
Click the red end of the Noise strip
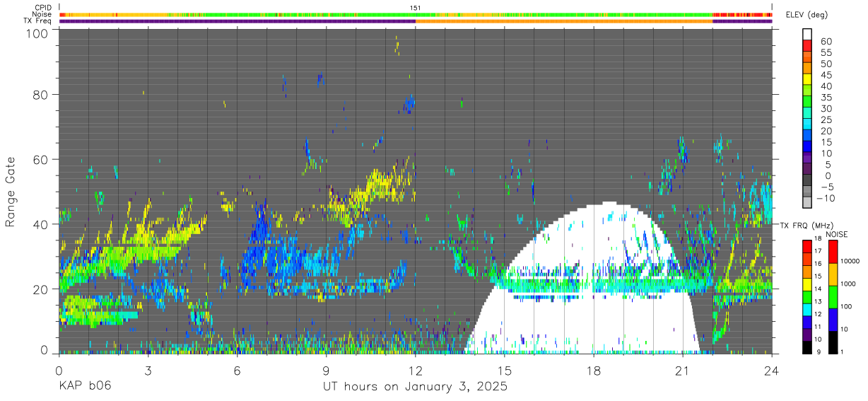[742, 14]
